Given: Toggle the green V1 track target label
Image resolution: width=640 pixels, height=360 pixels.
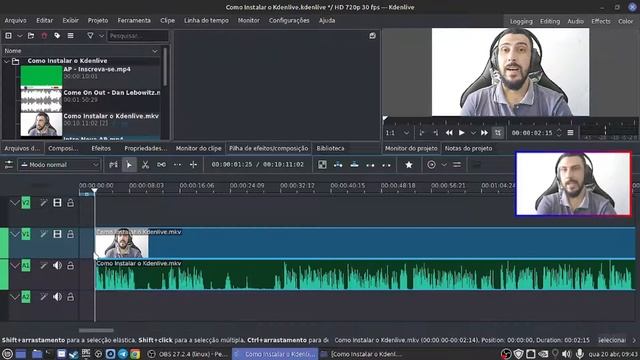Looking at the screenshot, I should [26, 234].
